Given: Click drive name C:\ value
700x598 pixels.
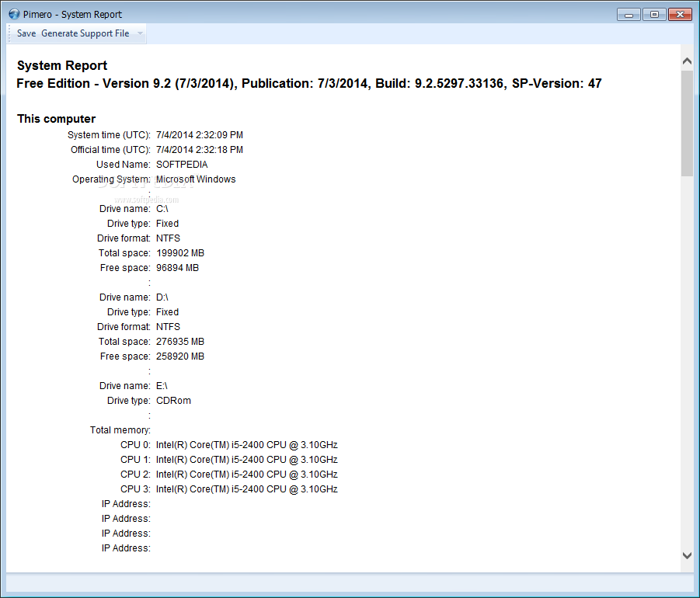Looking at the screenshot, I should point(162,208).
